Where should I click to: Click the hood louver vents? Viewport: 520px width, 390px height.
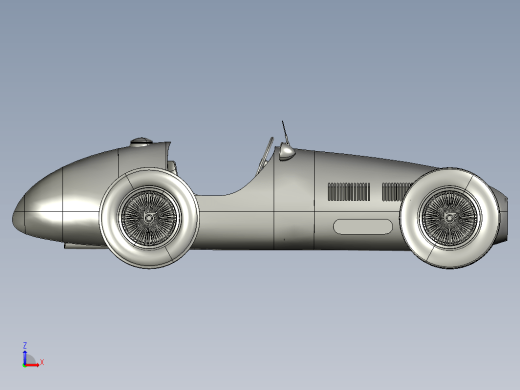(x=349, y=192)
